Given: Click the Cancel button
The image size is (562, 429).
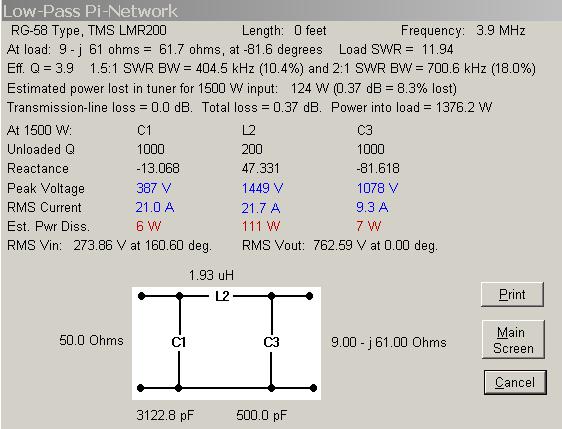Looking at the screenshot, I should pos(515,382).
